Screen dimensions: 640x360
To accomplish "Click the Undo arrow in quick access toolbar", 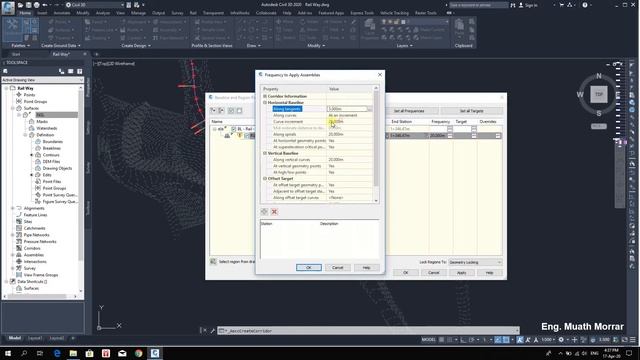I will (45, 5).
